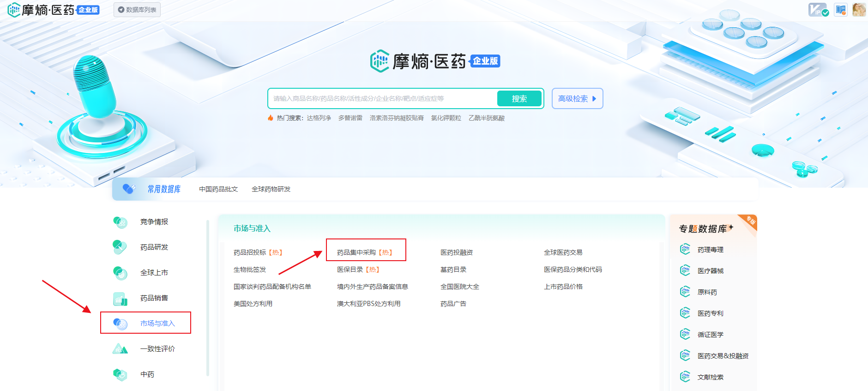Click the sidebar category scrollbar

tap(208, 298)
